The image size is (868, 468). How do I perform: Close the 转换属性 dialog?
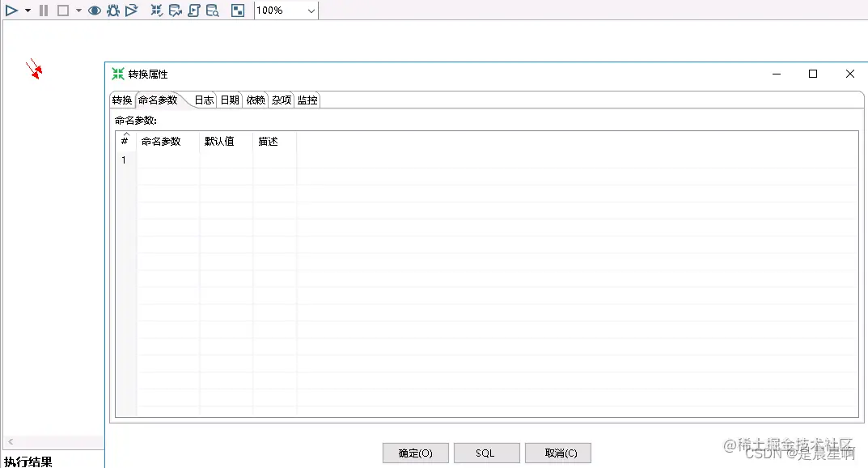[x=850, y=74]
